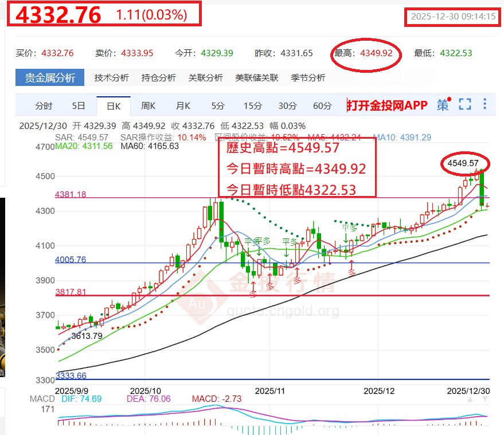Click the 2025/10 date axis label
Screen dimensions: 504x435
pos(145,391)
